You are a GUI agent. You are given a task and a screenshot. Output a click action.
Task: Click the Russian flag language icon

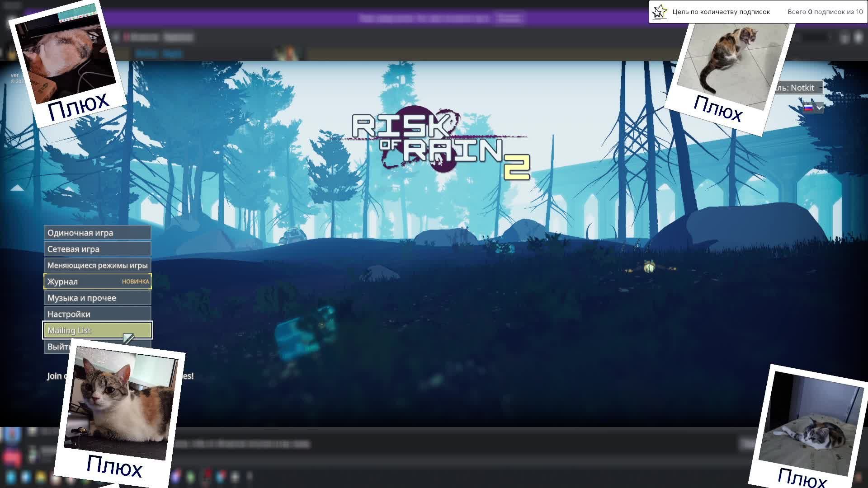(808, 108)
